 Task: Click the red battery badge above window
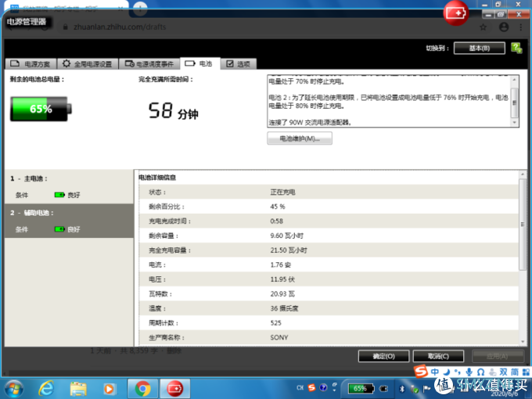455,13
